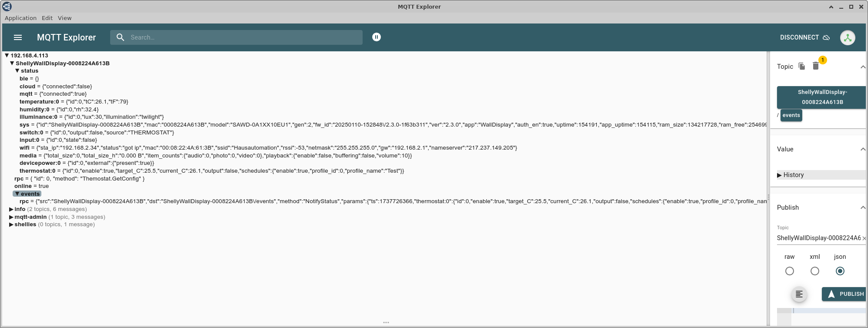Screen dimensions: 868x328
Task: Collapse the Topic panel chevron
Action: tap(863, 67)
